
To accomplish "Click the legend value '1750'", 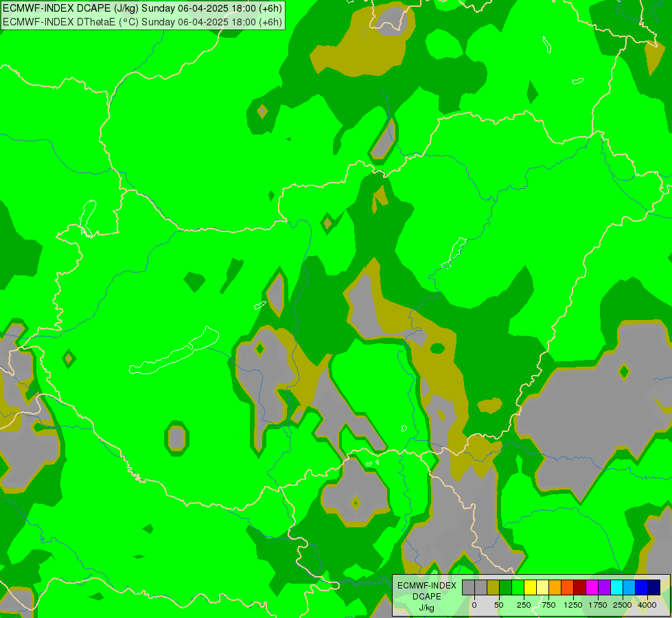I will pos(598,605).
